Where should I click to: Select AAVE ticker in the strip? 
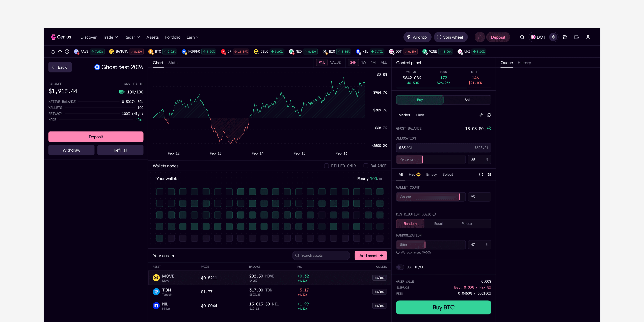[x=89, y=51]
